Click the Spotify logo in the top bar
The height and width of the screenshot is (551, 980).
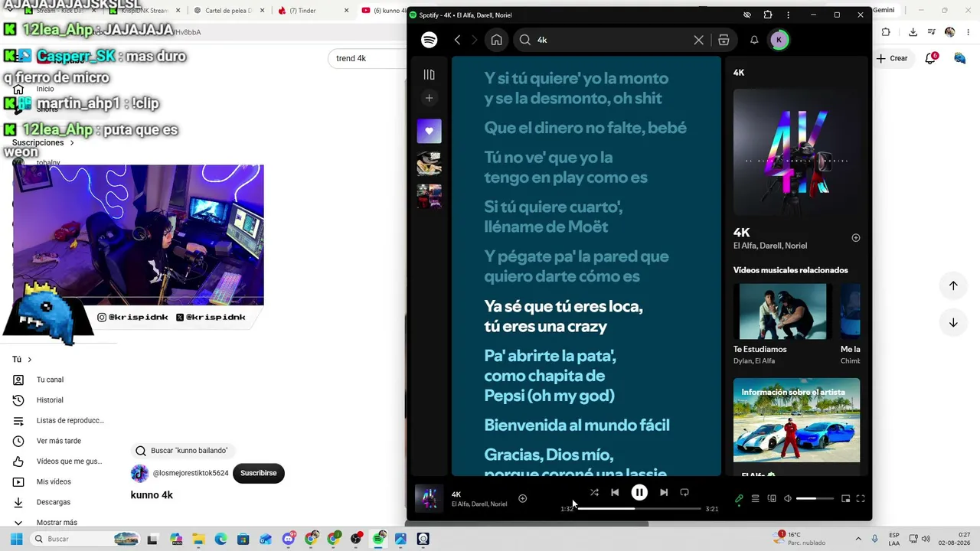coord(429,40)
